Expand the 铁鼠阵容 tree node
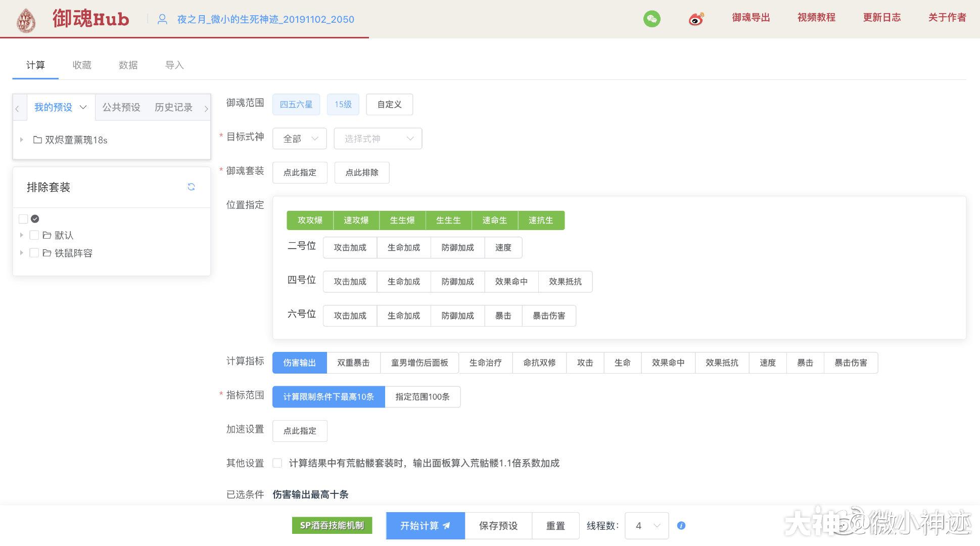Image resolution: width=980 pixels, height=546 pixels. pos(21,253)
